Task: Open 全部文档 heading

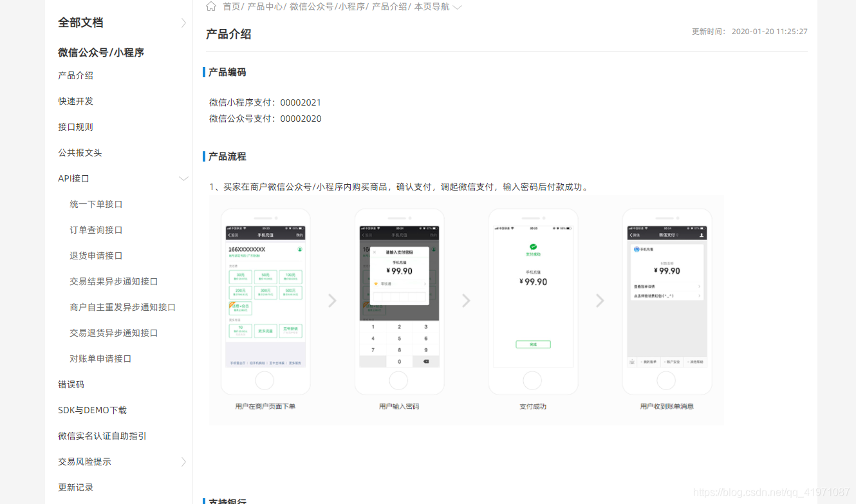Action: click(x=80, y=23)
